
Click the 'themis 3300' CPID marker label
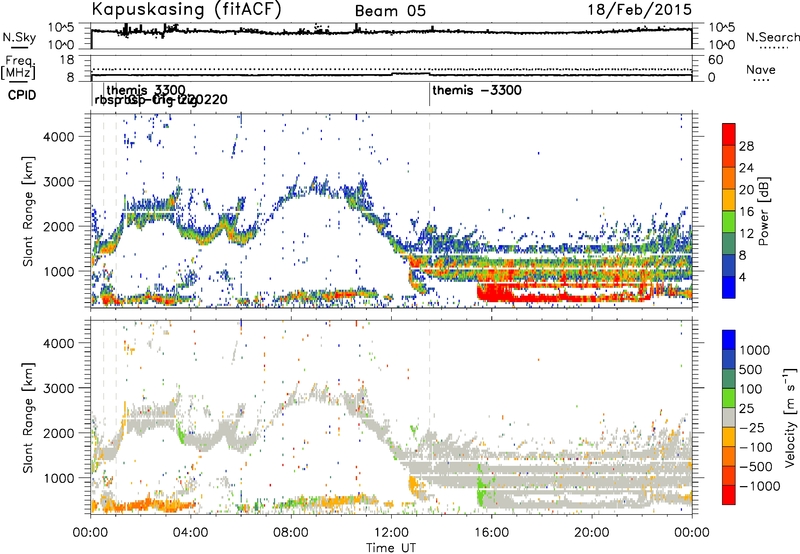coord(145,91)
